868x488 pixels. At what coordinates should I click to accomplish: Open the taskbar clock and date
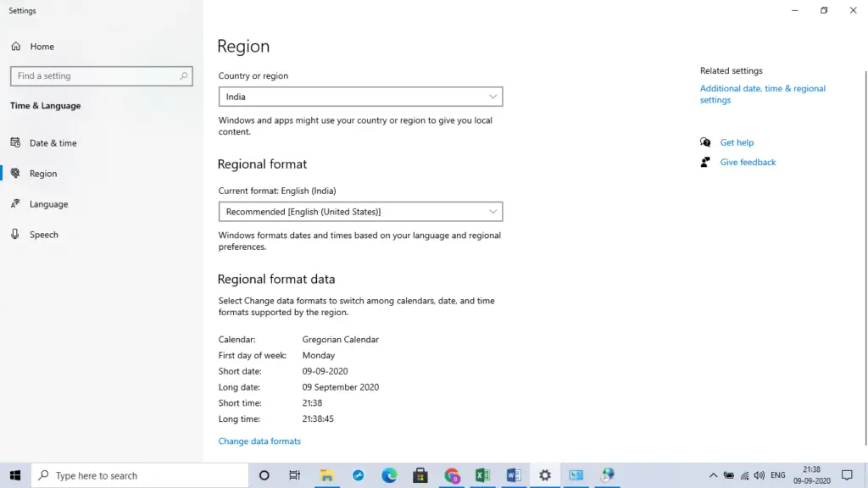point(811,475)
